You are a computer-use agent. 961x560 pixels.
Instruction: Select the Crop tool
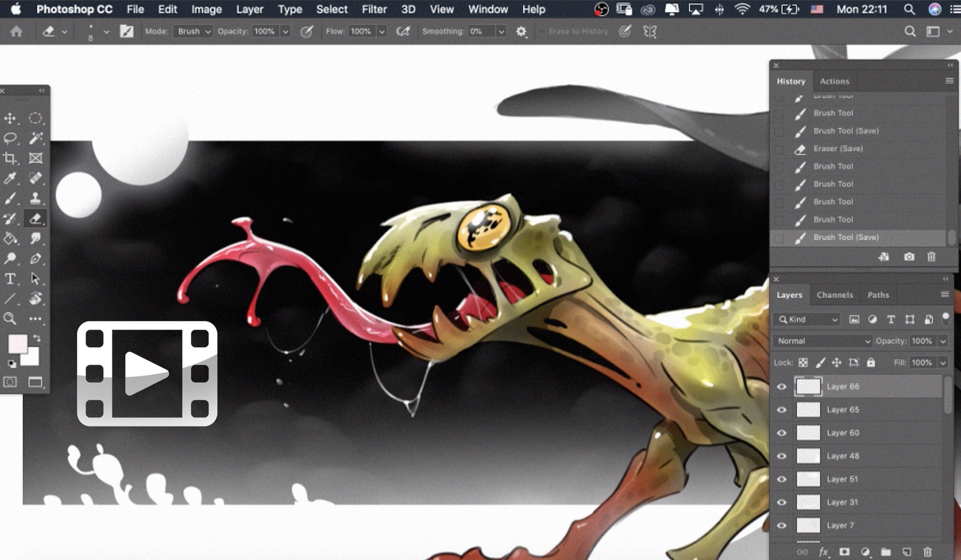click(x=11, y=158)
